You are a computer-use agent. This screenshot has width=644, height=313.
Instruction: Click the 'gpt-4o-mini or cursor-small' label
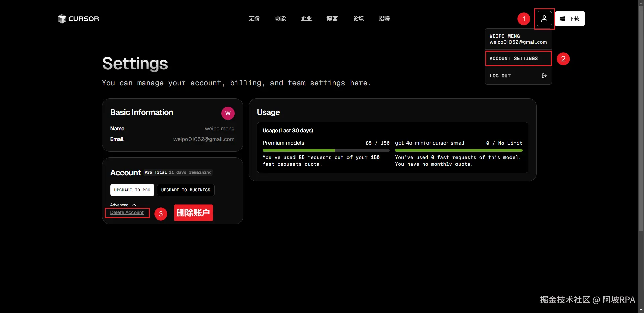(430, 143)
